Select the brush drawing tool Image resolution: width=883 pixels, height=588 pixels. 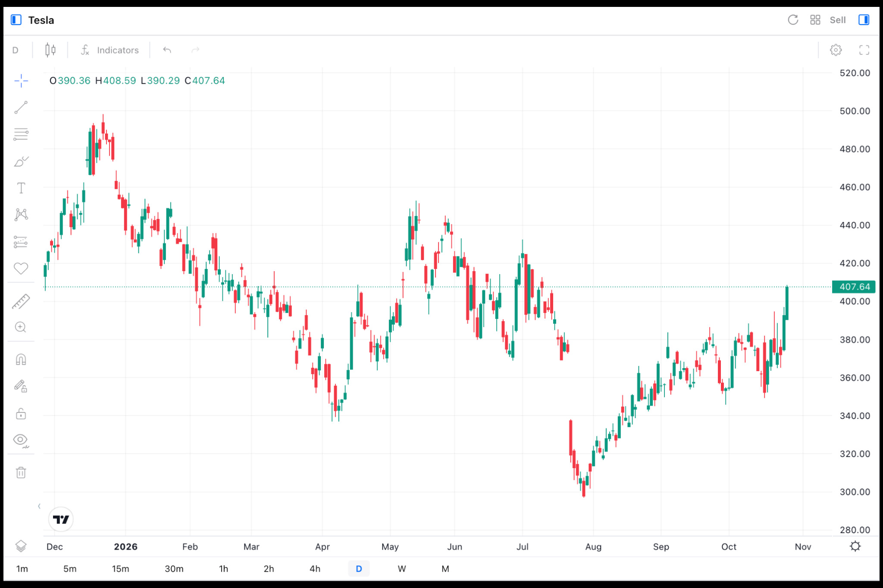(21, 161)
